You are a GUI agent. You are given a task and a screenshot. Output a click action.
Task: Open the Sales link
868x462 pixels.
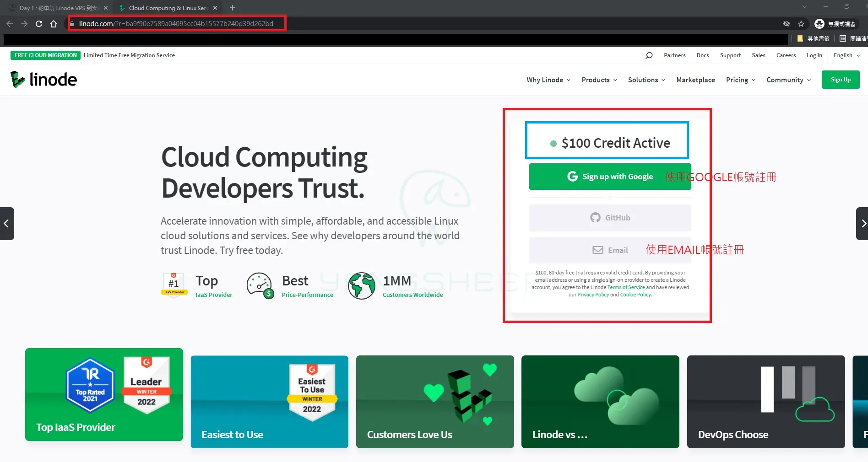(758, 55)
